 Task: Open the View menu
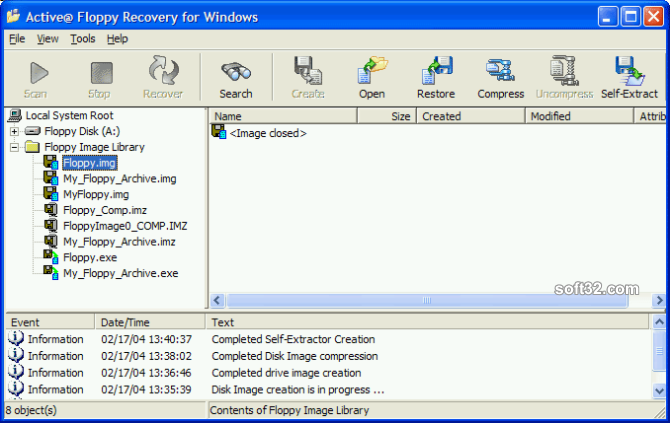47,39
